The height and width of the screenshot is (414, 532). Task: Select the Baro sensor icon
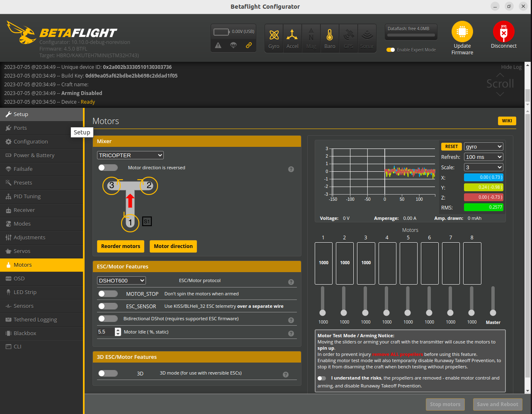(x=330, y=38)
